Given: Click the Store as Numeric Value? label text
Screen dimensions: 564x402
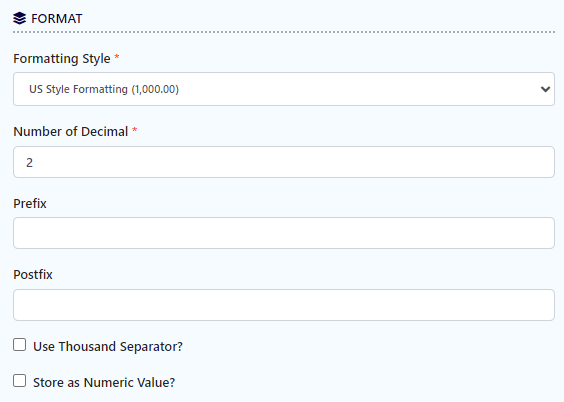Looking at the screenshot, I should (x=104, y=383).
